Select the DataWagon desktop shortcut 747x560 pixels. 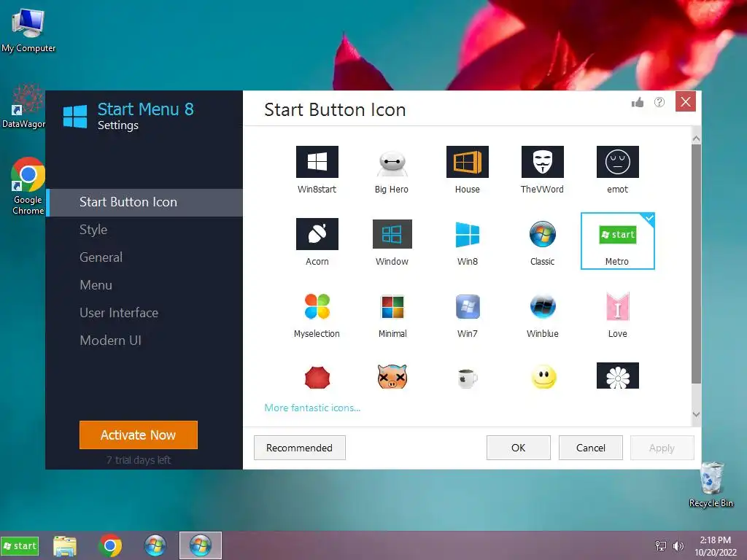24,106
